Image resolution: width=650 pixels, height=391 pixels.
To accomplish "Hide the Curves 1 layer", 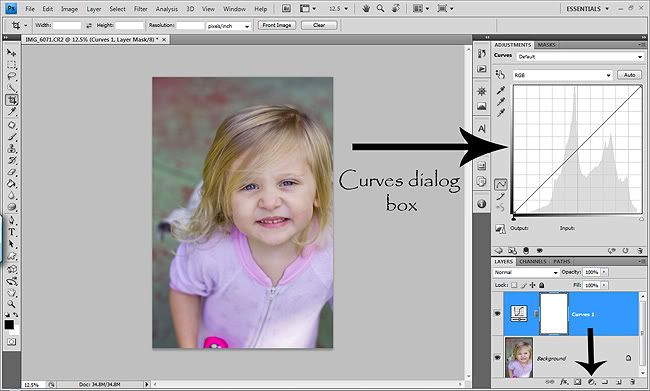I will [497, 314].
